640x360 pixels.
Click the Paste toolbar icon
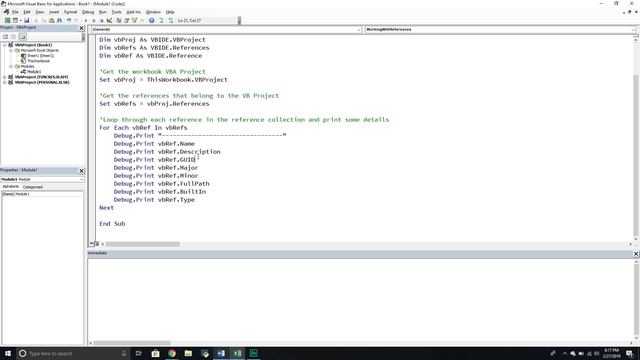point(51,20)
